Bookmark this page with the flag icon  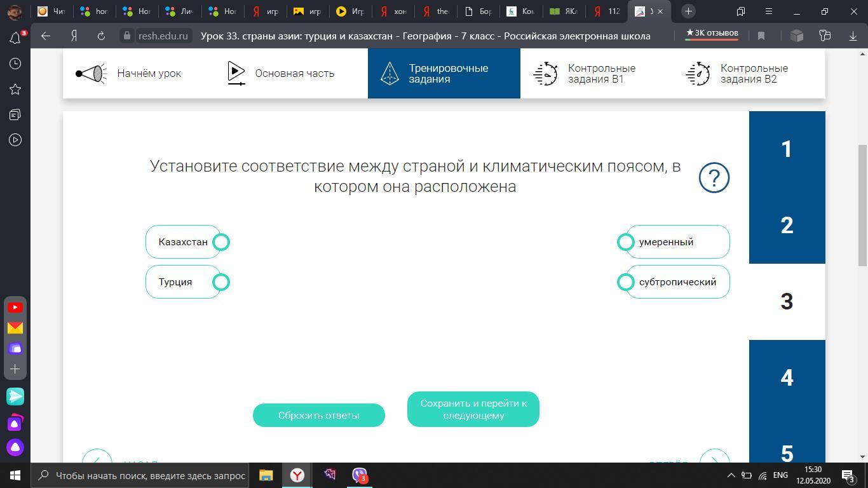click(761, 36)
